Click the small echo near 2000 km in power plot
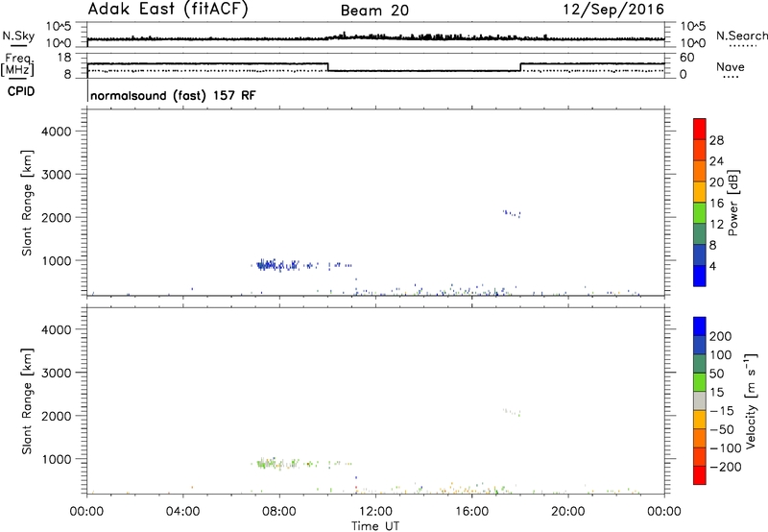The width and height of the screenshot is (768, 532). pos(512,213)
